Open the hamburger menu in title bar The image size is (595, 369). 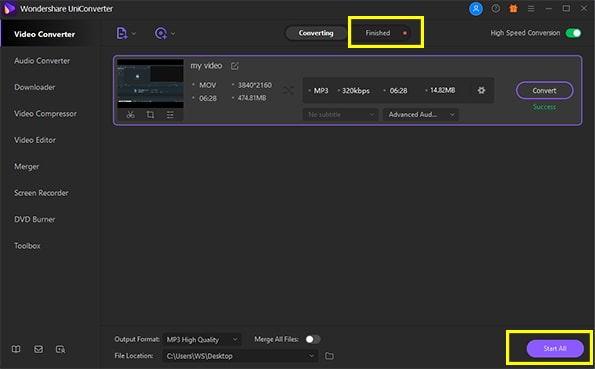pyautogui.click(x=531, y=8)
